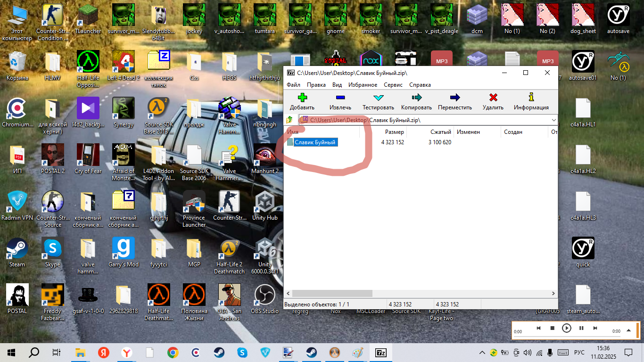Select the dog_sheet desktop icon
Screen dimensions: 644x362
tap(583, 19)
